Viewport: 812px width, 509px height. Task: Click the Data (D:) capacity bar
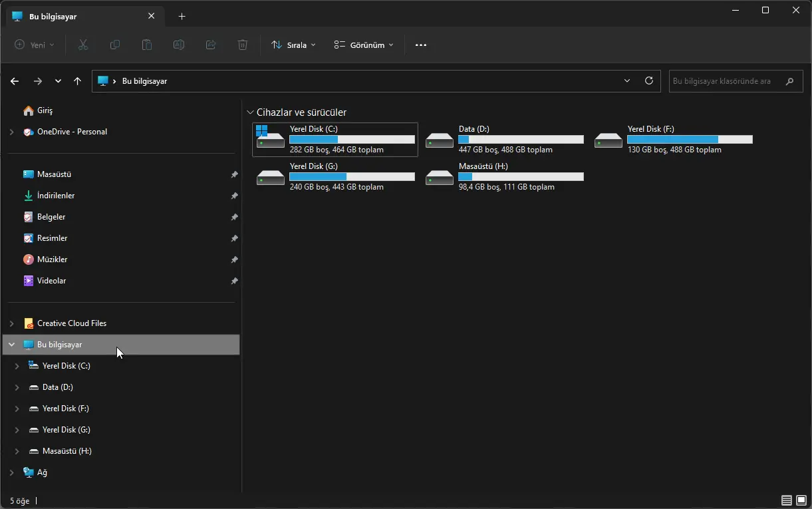point(520,140)
